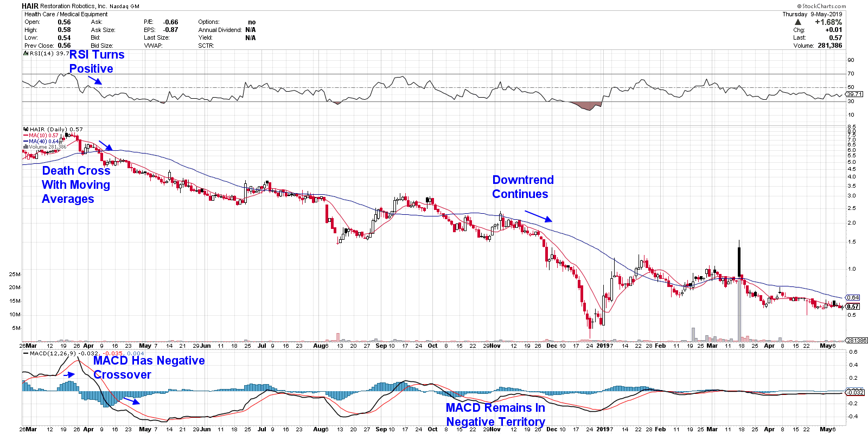868x434 pixels.
Task: Click the RSI(14) 39.71 indicator label
Action: pos(49,53)
